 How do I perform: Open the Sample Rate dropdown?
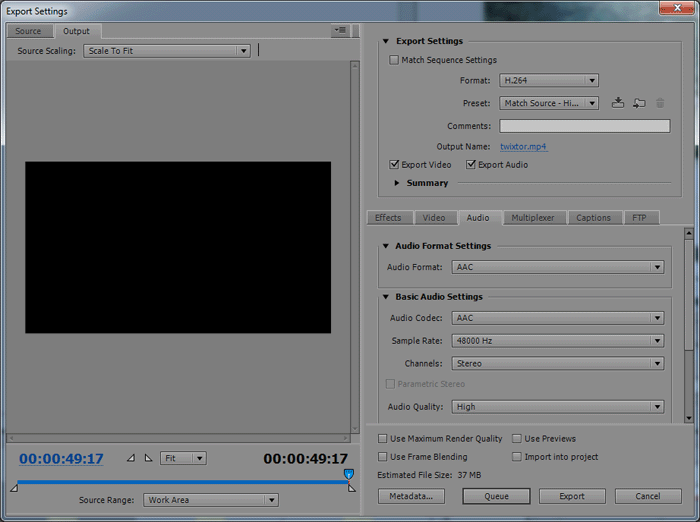[557, 341]
